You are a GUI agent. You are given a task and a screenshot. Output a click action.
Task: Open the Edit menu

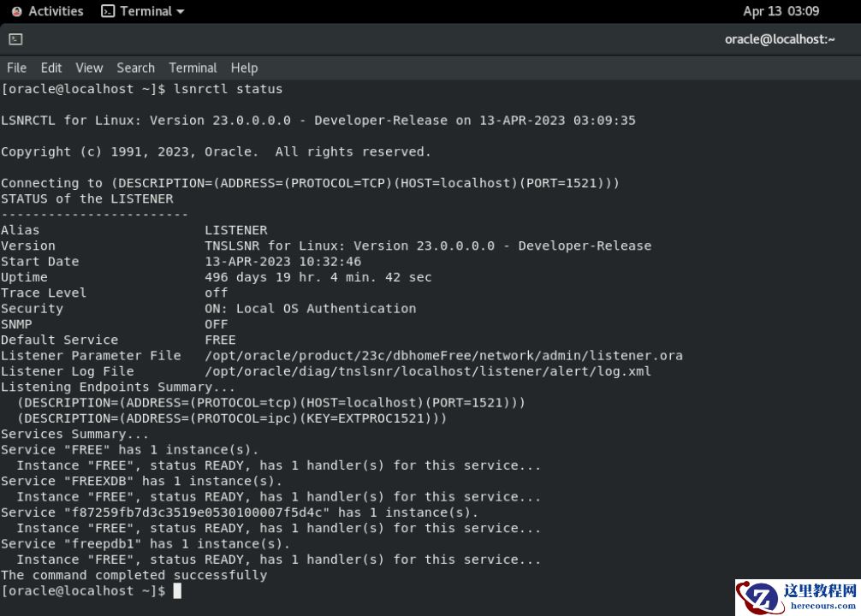(51, 68)
